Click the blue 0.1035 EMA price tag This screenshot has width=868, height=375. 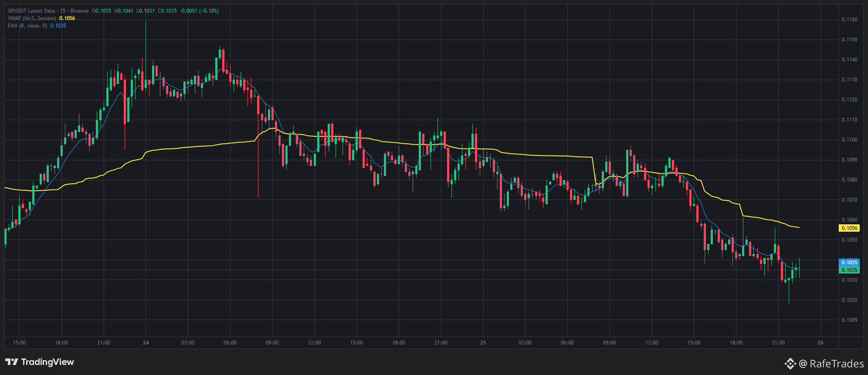pos(849,263)
